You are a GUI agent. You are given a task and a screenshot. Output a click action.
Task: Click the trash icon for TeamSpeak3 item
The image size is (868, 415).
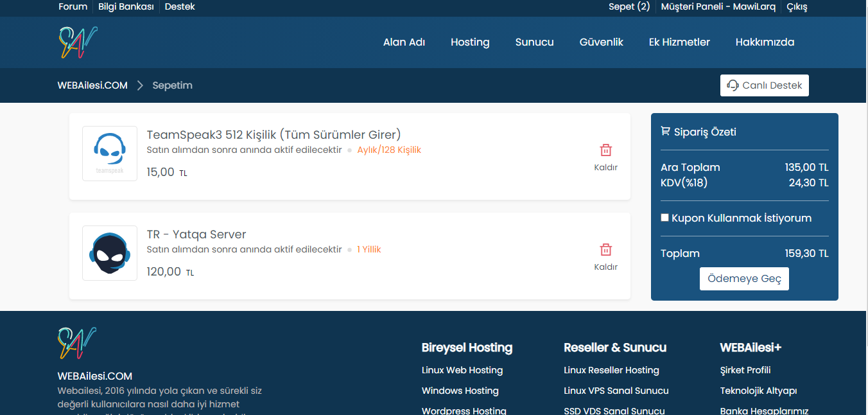point(606,150)
